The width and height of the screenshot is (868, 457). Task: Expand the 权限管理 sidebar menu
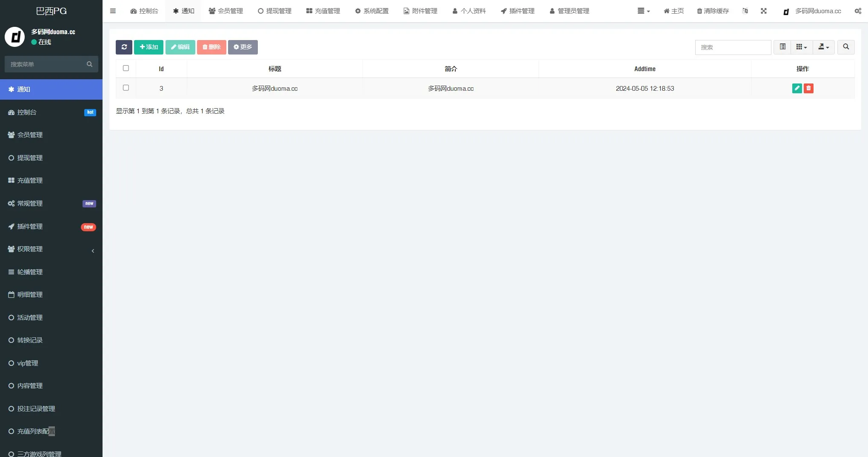tap(51, 249)
